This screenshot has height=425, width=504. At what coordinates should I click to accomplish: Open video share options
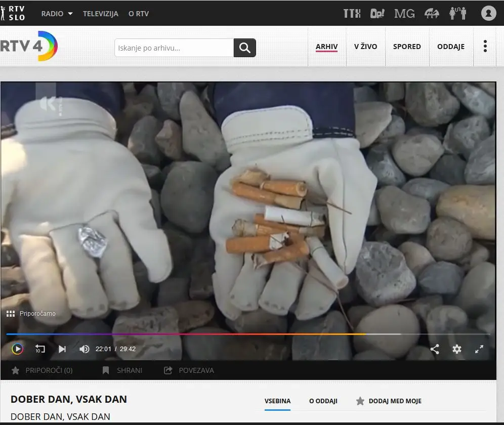[435, 349]
